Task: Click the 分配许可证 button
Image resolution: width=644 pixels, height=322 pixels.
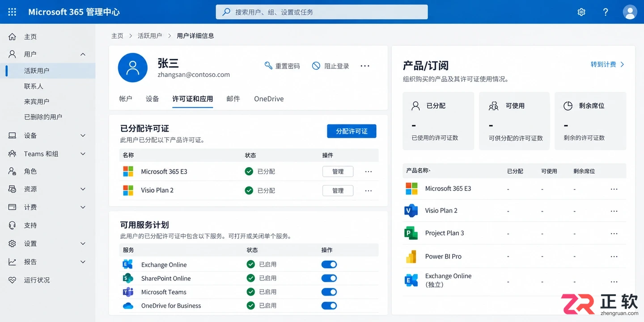Action: (x=352, y=131)
